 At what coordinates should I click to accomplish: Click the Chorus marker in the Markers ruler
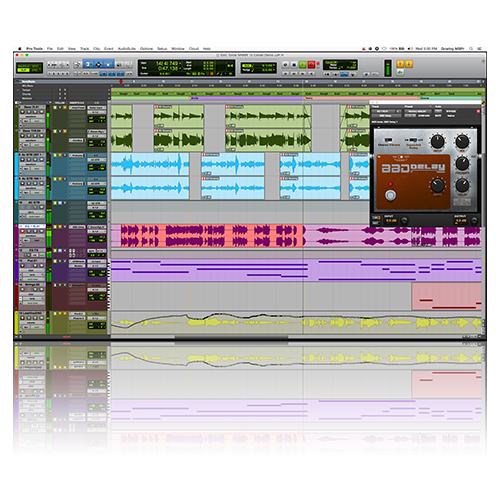coord(424,98)
